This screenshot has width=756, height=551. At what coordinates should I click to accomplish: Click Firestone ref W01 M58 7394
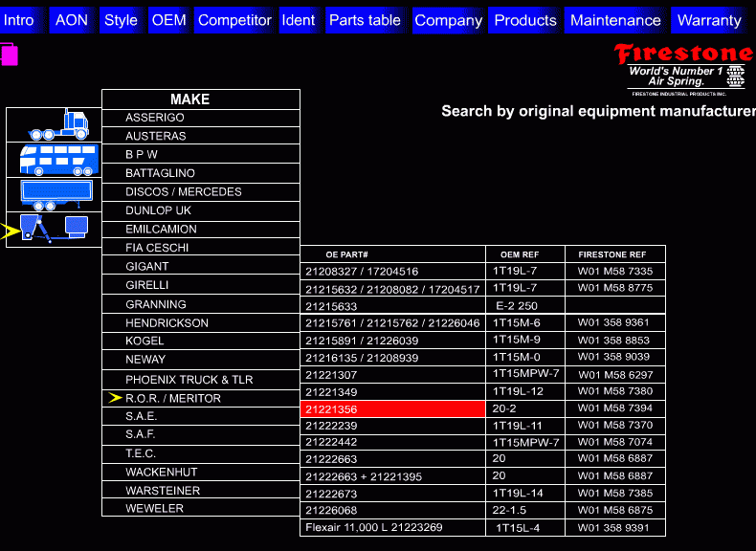[614, 408]
